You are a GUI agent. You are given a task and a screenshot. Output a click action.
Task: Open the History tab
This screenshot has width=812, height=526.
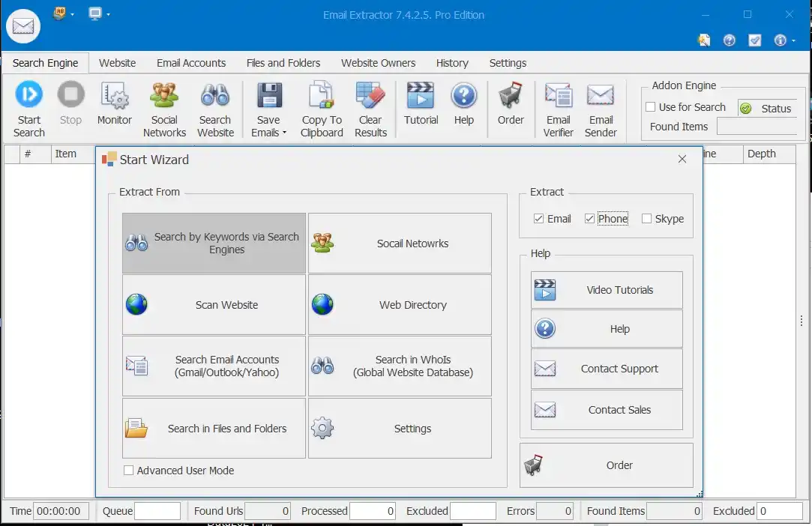point(452,63)
